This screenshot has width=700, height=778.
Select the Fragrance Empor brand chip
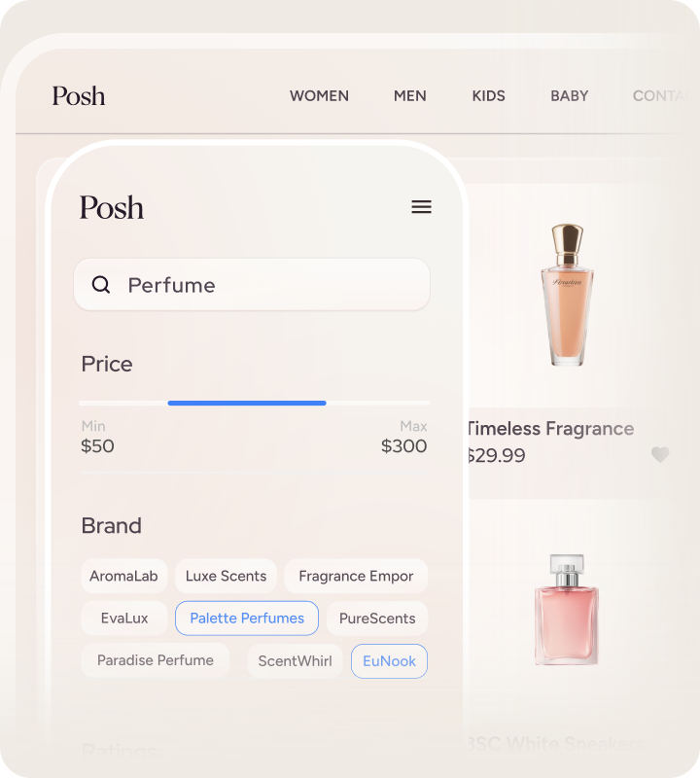coord(356,576)
